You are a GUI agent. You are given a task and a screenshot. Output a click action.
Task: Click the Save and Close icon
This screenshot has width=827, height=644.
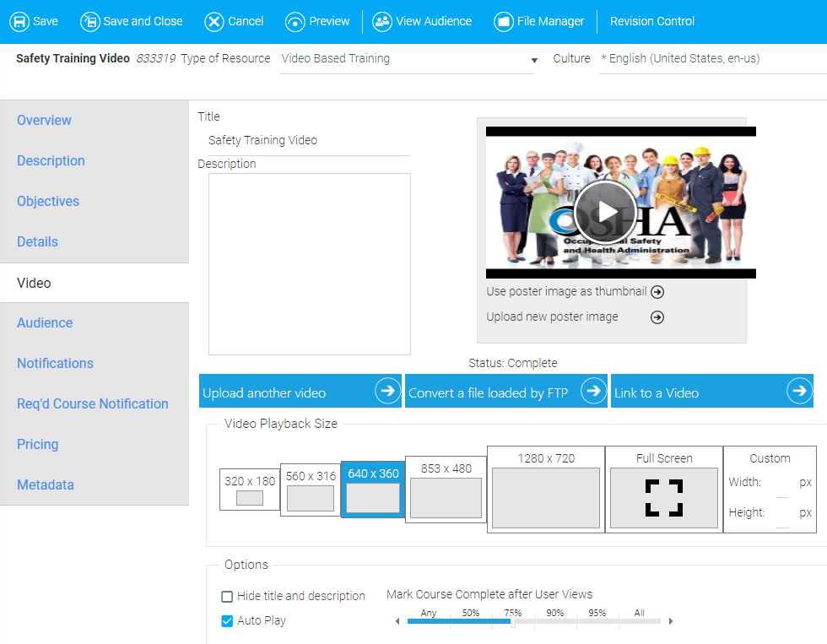tap(90, 22)
